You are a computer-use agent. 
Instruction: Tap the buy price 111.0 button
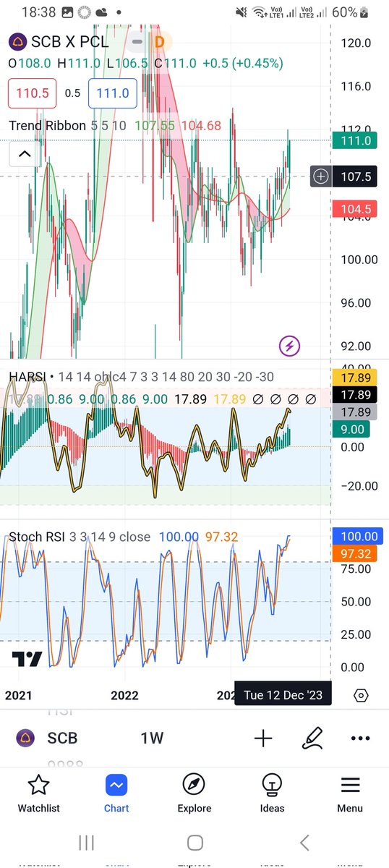[113, 93]
